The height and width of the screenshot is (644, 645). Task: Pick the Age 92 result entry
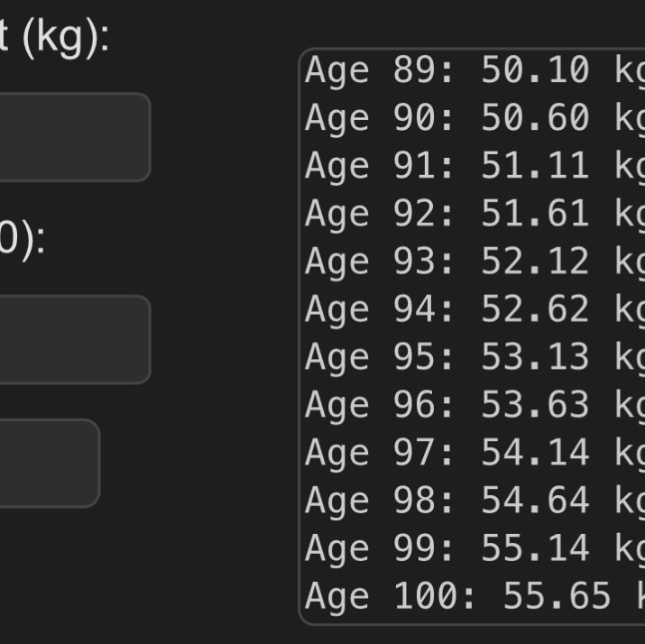tap(474, 214)
